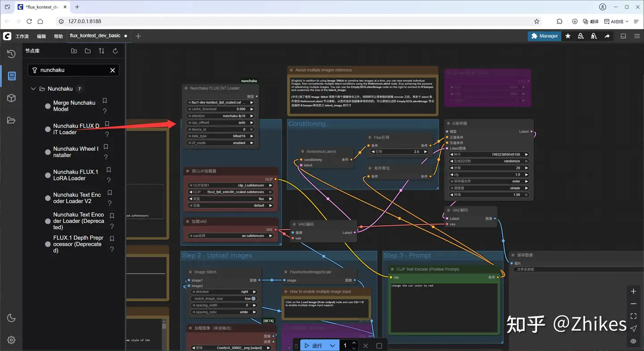
Task: Bookmark the Merge Nunchaku Model node
Action: pos(105,101)
